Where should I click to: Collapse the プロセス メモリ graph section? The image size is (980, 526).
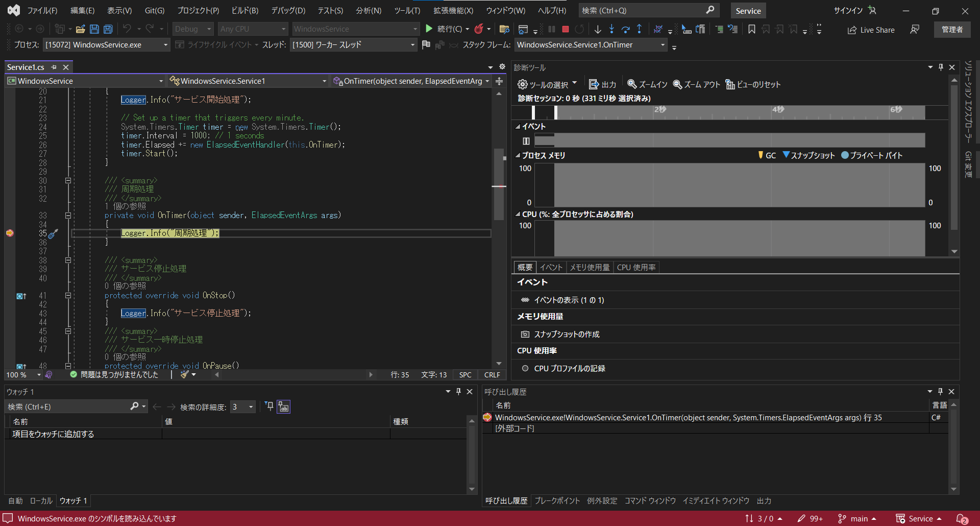pyautogui.click(x=518, y=155)
